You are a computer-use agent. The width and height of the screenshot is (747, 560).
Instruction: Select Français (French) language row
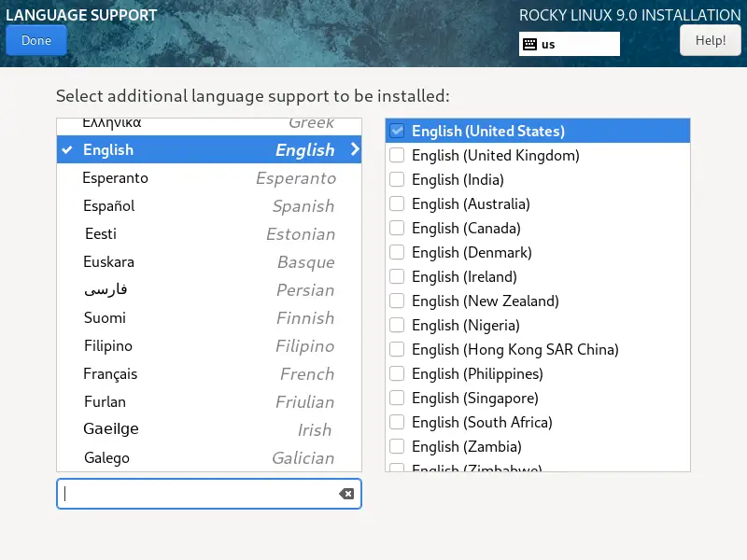pyautogui.click(x=208, y=374)
